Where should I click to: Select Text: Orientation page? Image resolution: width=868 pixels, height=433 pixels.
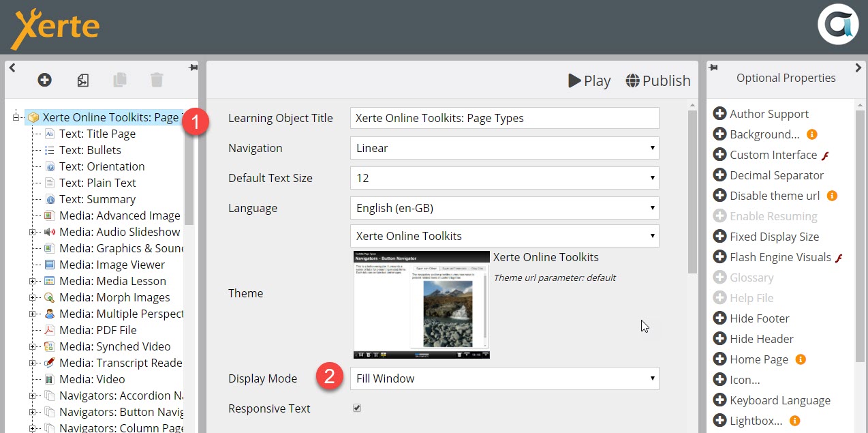[x=102, y=166]
